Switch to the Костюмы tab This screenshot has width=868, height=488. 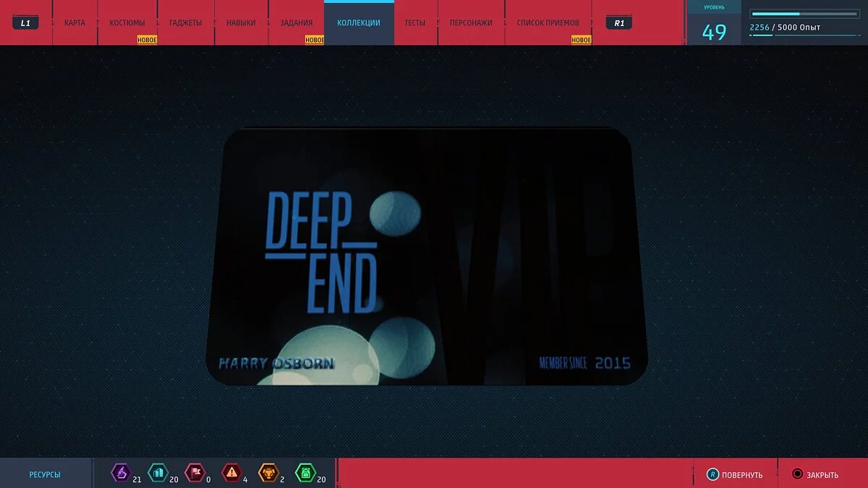click(127, 22)
